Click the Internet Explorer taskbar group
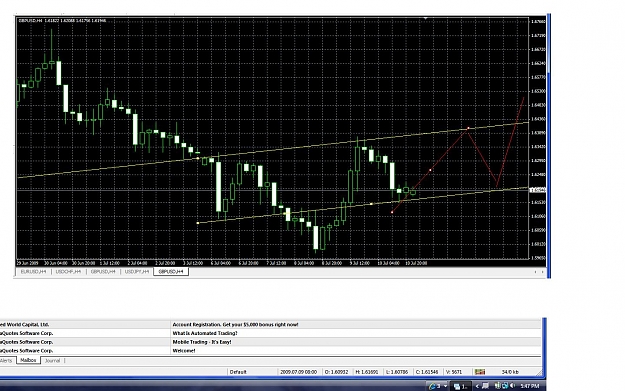 434,386
